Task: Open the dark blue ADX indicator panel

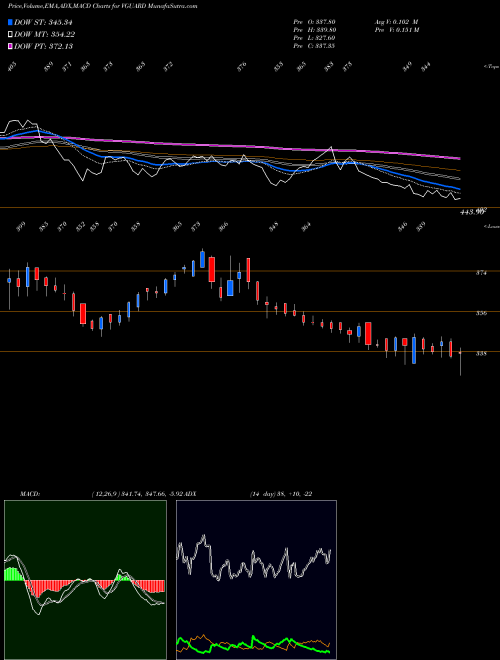Action: pos(256,580)
